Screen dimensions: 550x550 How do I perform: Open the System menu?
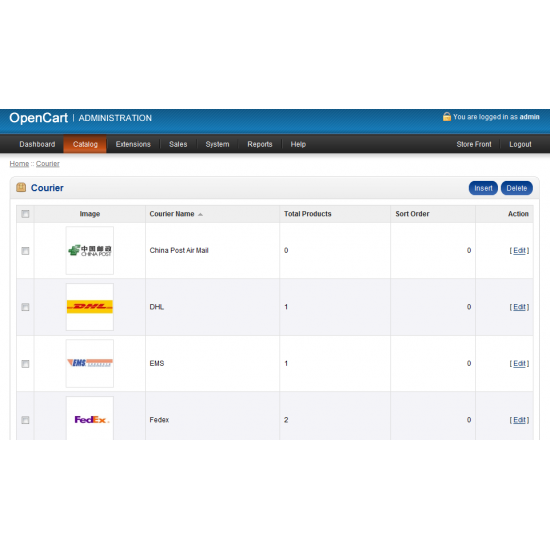click(x=217, y=144)
